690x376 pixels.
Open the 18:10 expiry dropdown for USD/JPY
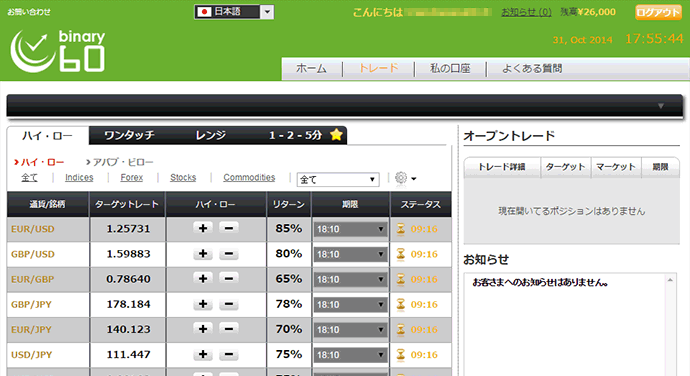tap(350, 355)
